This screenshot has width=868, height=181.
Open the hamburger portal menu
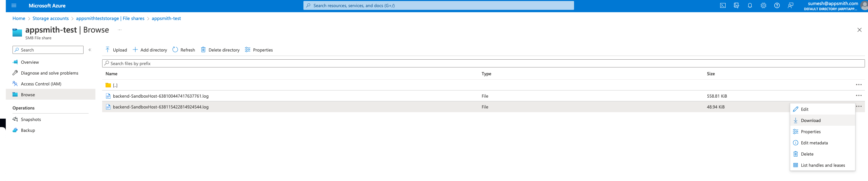tap(14, 5)
